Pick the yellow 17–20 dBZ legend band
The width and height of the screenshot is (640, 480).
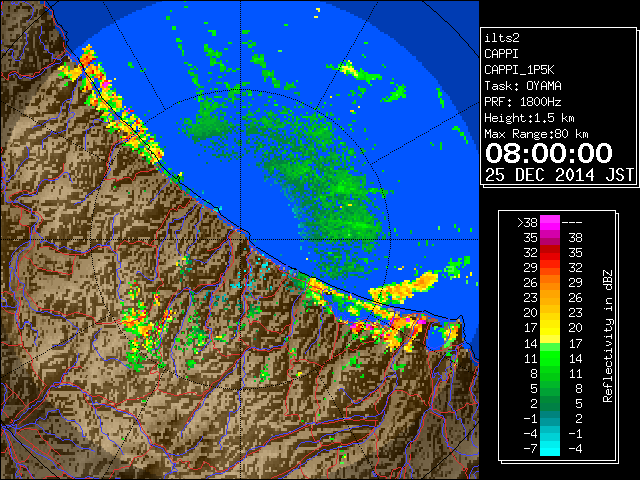[550, 328]
